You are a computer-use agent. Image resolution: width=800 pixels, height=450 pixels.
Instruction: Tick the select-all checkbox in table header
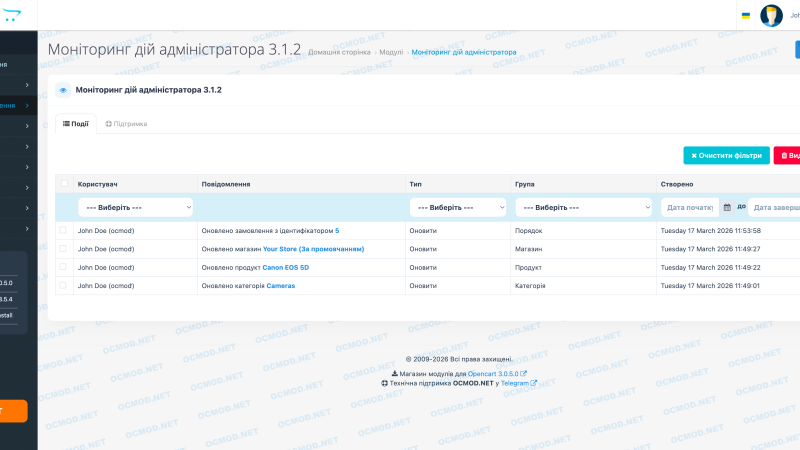pos(64,184)
